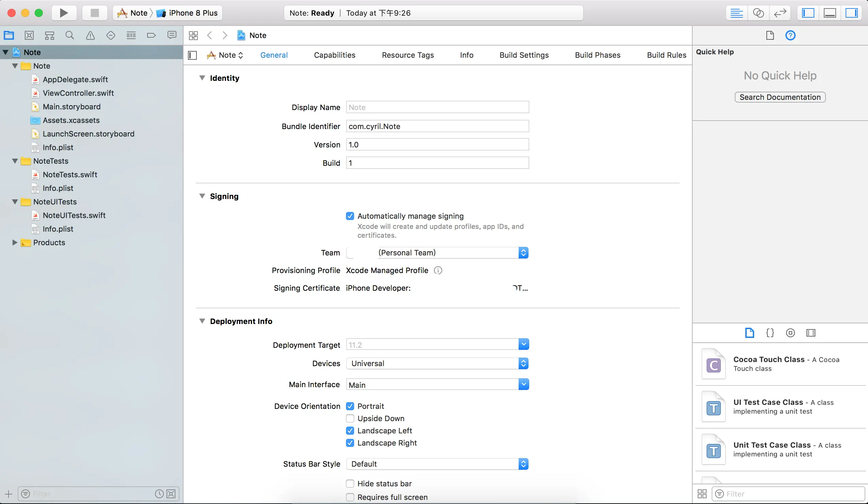Show the Breakpoint navigator
The width and height of the screenshot is (868, 504).
pyautogui.click(x=151, y=35)
